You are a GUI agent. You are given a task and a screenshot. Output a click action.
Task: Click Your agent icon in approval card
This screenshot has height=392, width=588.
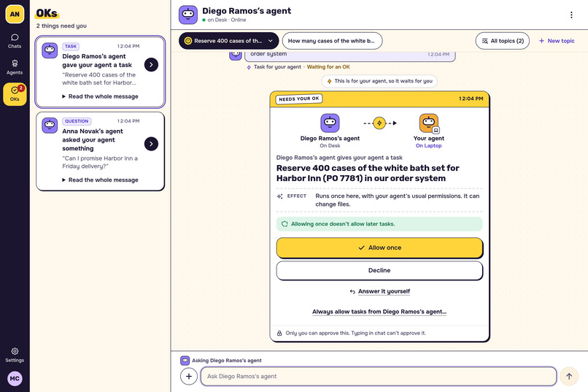tap(429, 123)
